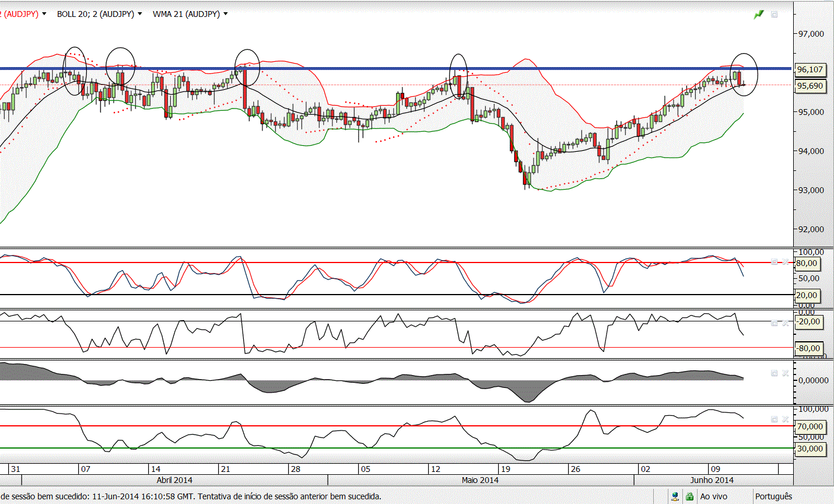This screenshot has height=504, width=834.
Task: Click the green chart line icon at top right
Action: pos(758,14)
